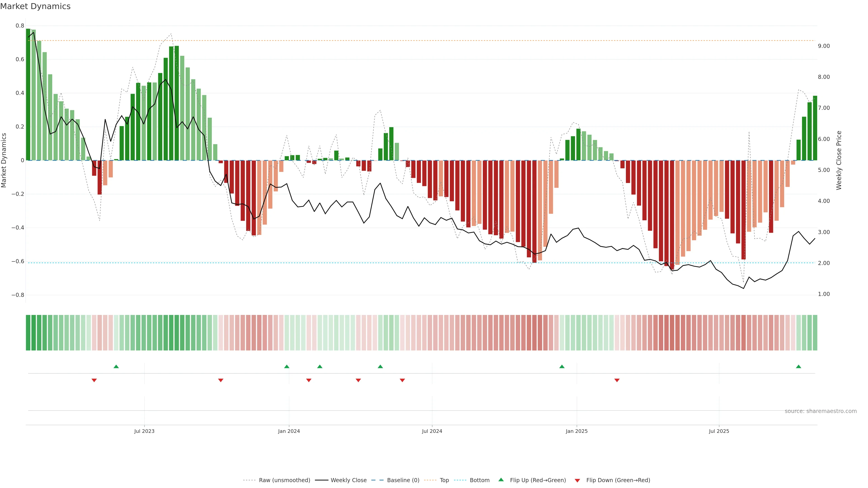
Task: Click the Top legend entry
Action: click(x=444, y=480)
